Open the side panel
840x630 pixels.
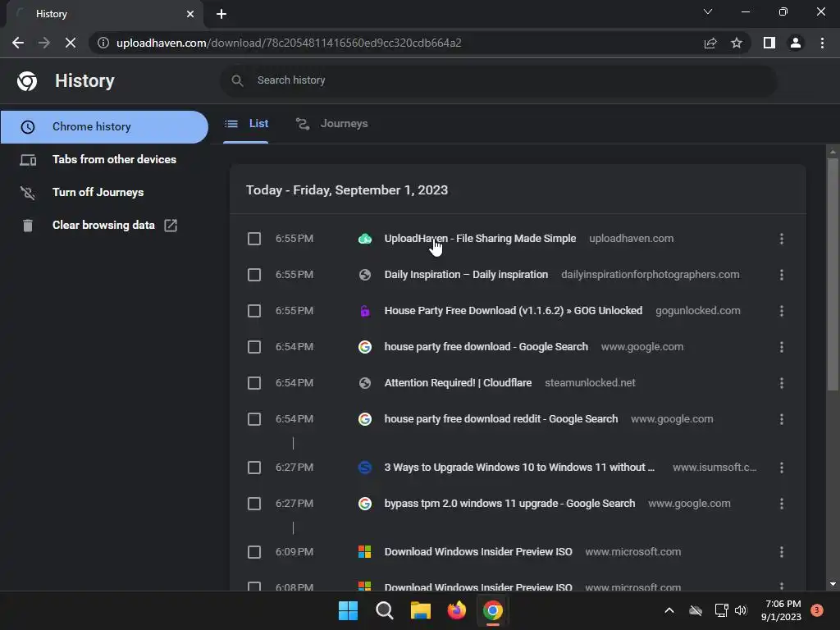point(769,43)
